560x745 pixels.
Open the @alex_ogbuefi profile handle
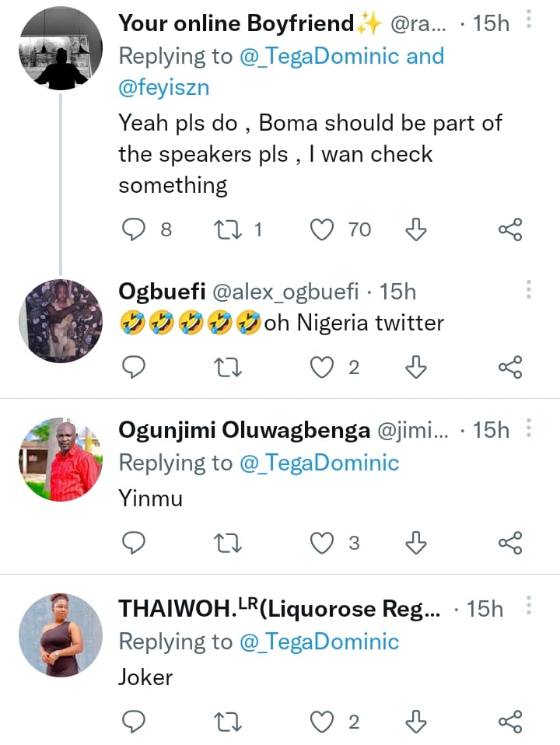coord(285,292)
